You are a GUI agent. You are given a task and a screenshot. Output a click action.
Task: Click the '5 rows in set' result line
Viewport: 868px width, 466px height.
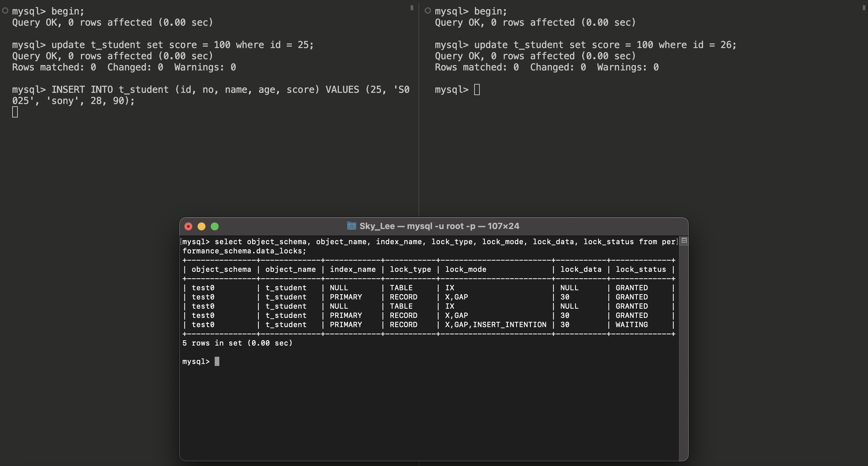click(237, 343)
